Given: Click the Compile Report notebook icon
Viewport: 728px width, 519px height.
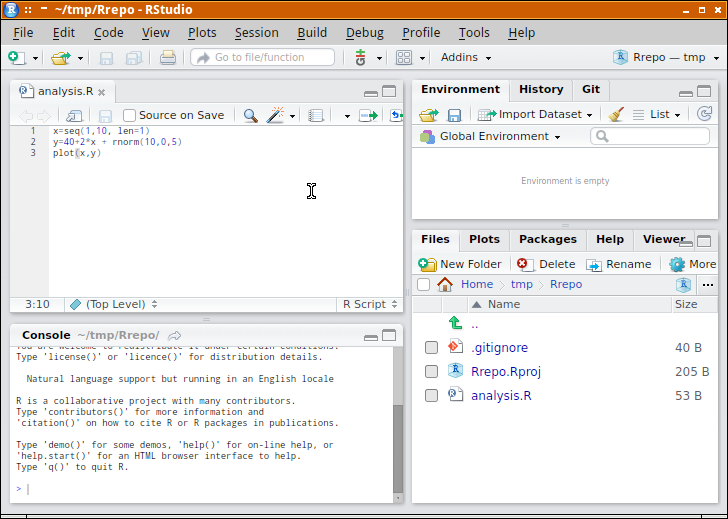Looking at the screenshot, I should pos(316,116).
